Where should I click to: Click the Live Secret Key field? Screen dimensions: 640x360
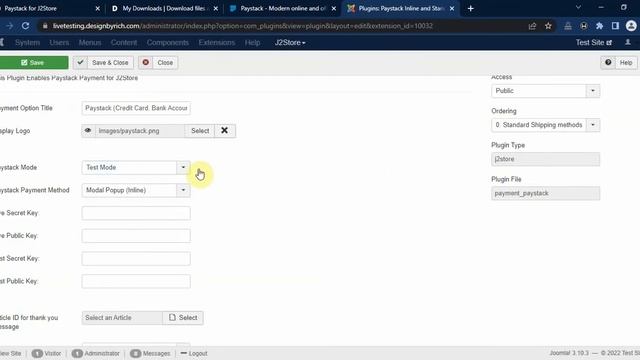point(136,213)
